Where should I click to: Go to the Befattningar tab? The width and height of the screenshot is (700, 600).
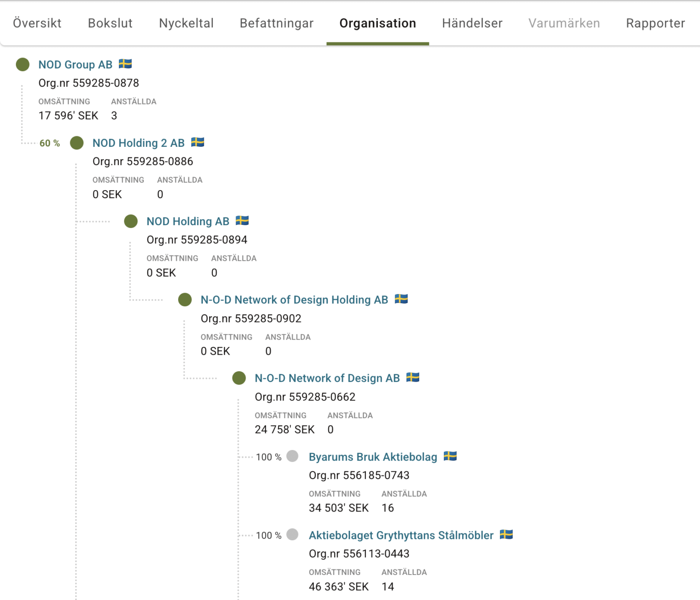click(x=277, y=23)
